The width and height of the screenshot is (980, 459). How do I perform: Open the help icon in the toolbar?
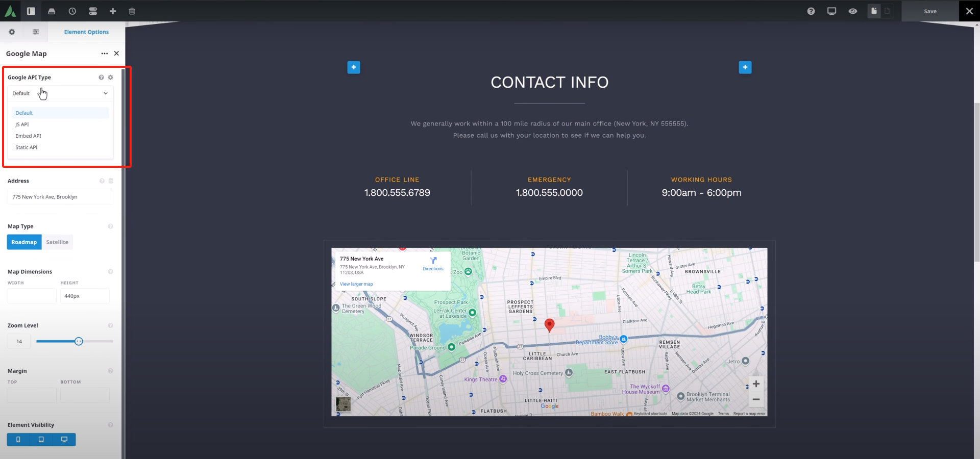811,11
